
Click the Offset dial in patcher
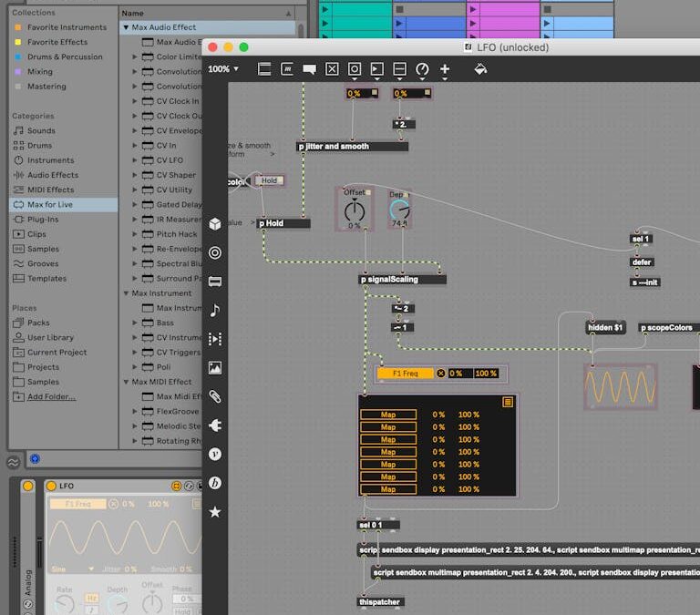pos(355,211)
